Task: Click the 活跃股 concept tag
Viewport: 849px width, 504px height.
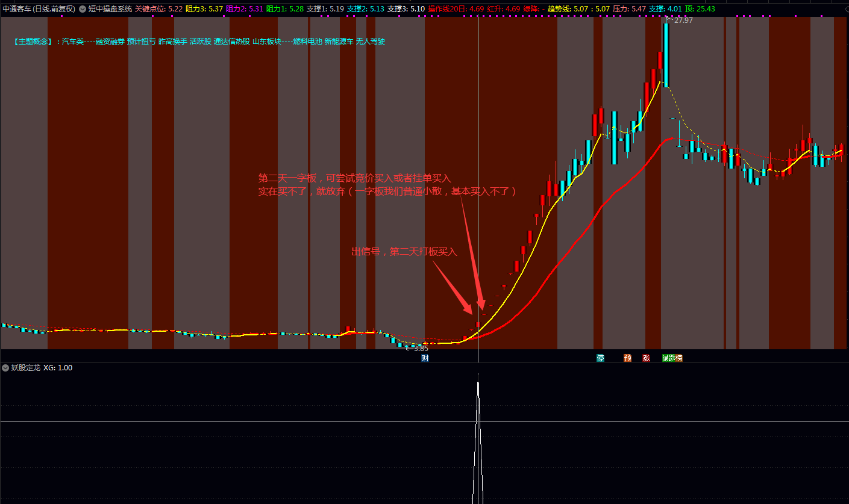Action: click(201, 42)
